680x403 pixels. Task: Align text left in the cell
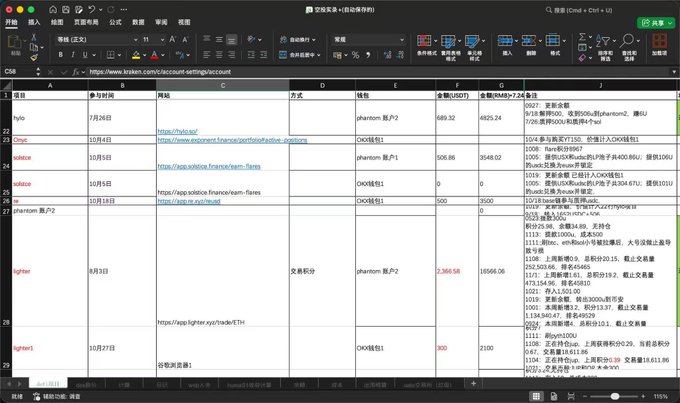pos(207,55)
